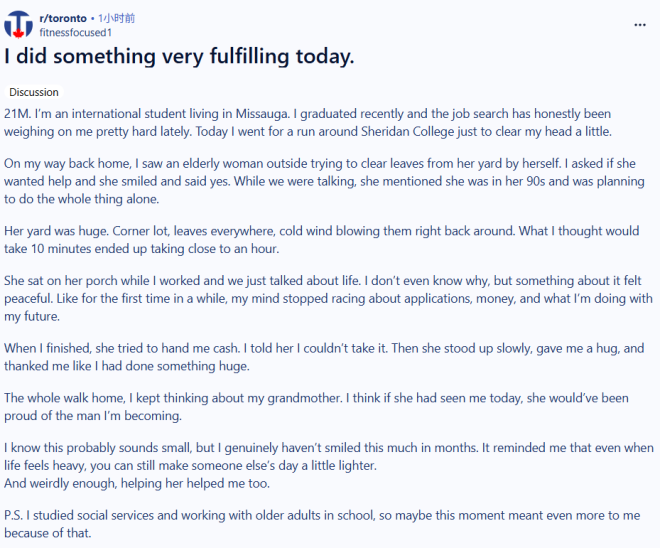Open the three-dot post options menu
The image size is (660, 548).
point(640,25)
